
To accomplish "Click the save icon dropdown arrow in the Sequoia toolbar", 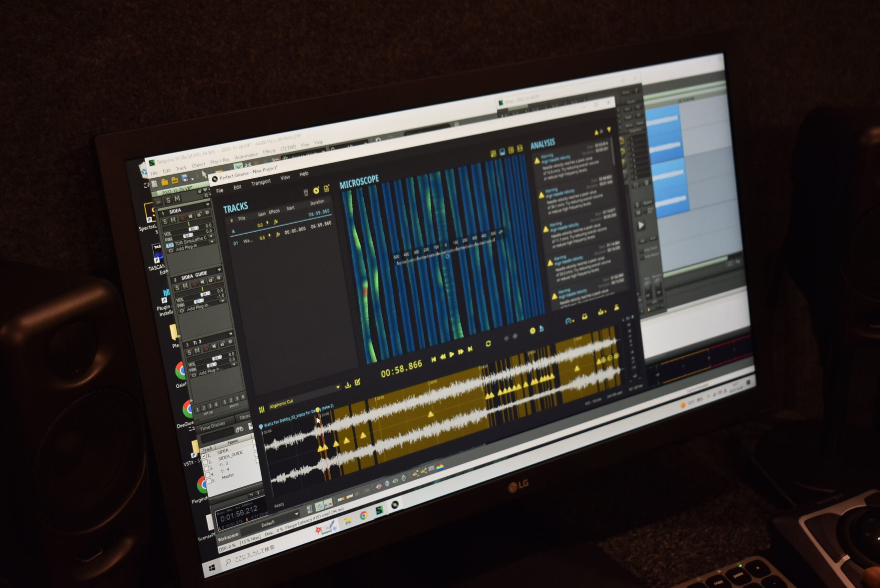I will point(193,179).
